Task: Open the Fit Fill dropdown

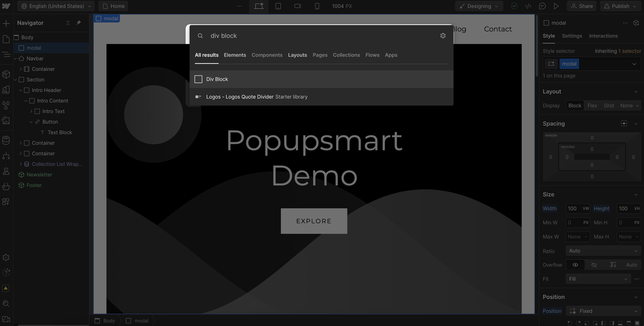Action: point(598,279)
